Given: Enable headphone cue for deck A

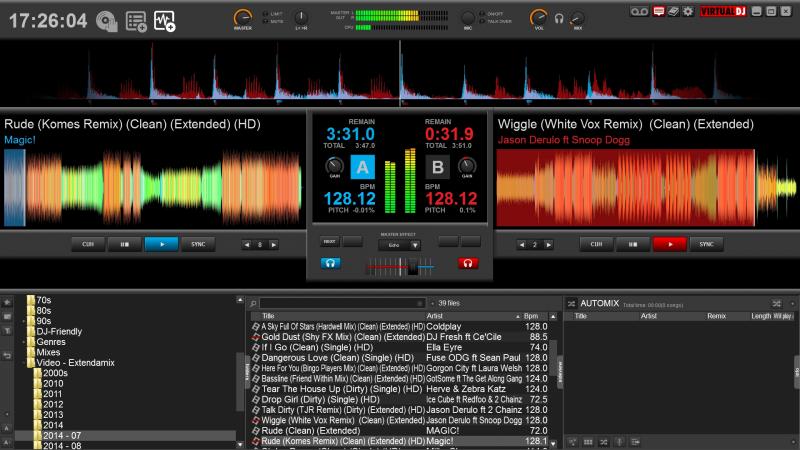Looking at the screenshot, I should click(329, 263).
